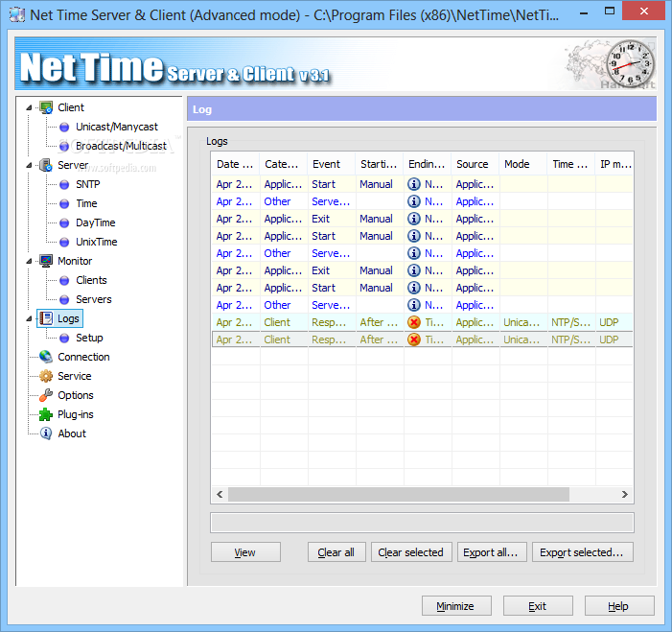672x632 pixels.
Task: Click the About info icon
Action: (x=46, y=433)
